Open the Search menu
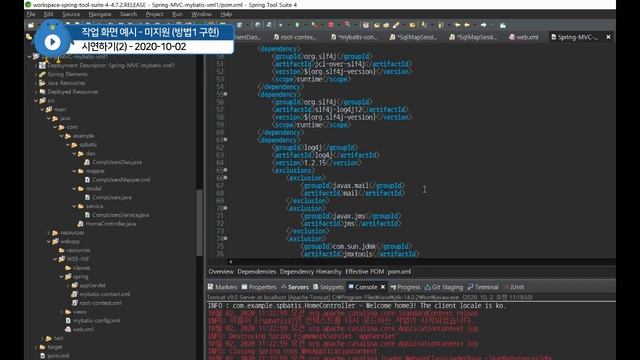Viewport: 640px width, 360px height. pos(128,14)
